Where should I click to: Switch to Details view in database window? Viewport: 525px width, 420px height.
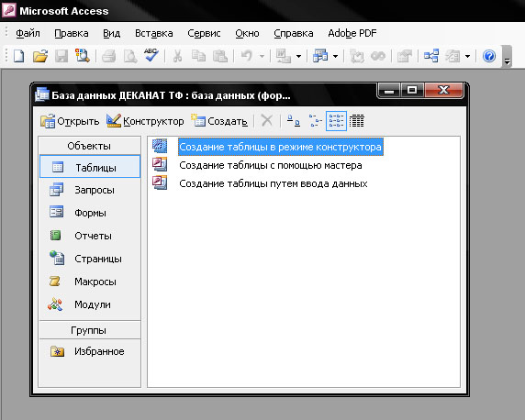click(x=357, y=121)
